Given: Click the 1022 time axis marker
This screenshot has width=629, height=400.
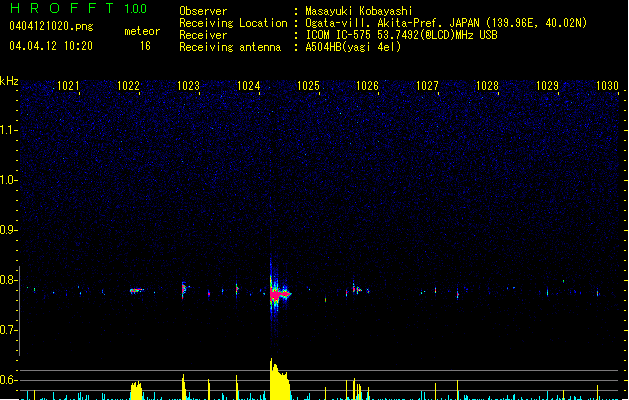Looking at the screenshot, I should tap(128, 86).
